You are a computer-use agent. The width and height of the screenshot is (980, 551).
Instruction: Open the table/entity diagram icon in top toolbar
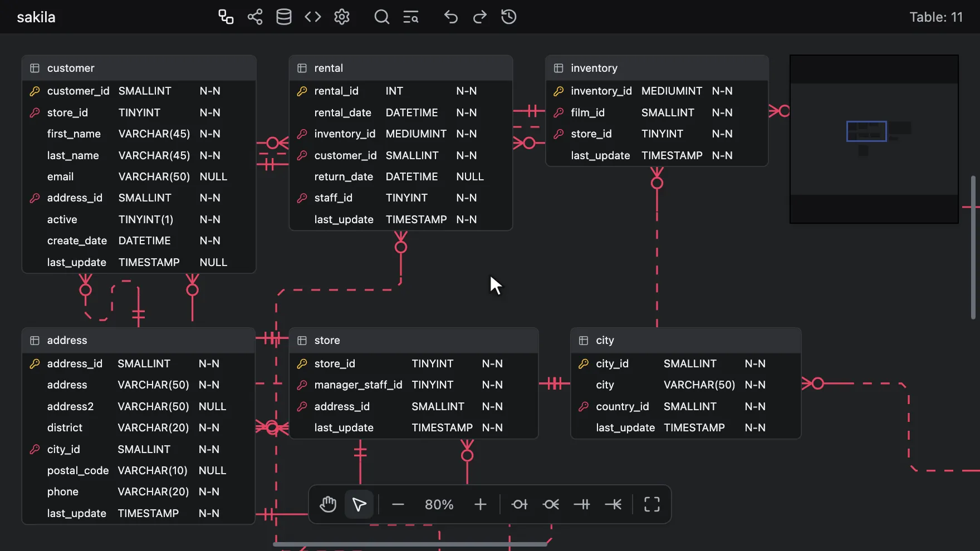226,17
